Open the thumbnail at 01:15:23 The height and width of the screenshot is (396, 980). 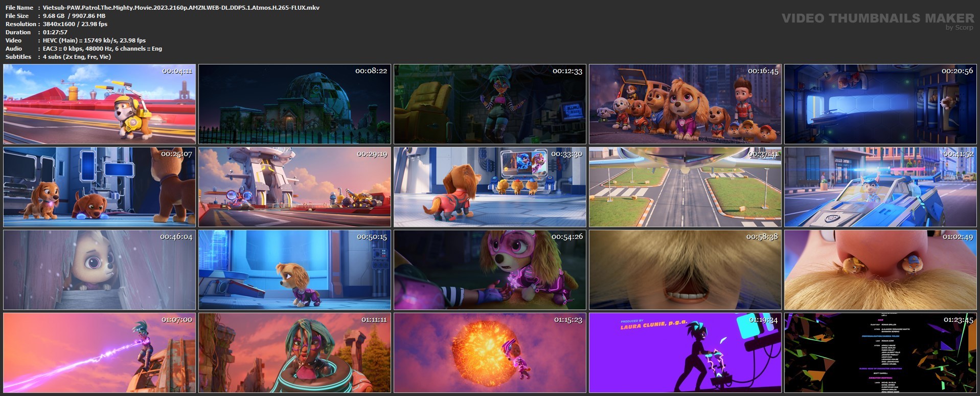point(490,353)
